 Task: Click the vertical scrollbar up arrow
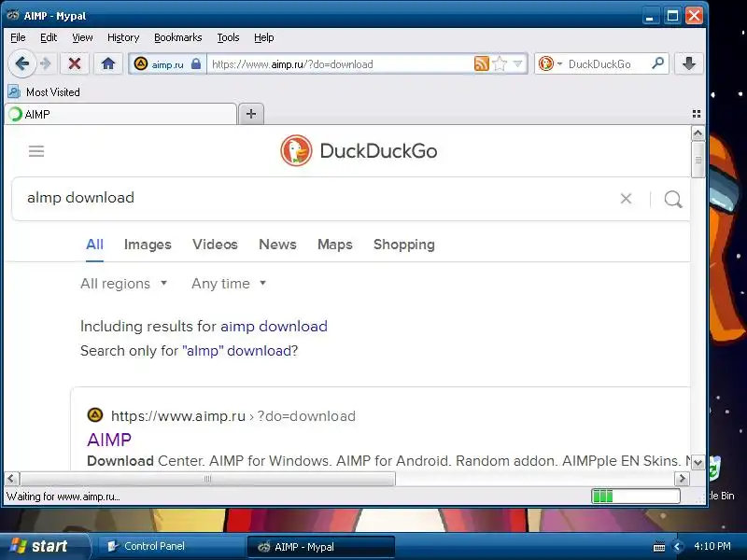tap(698, 133)
